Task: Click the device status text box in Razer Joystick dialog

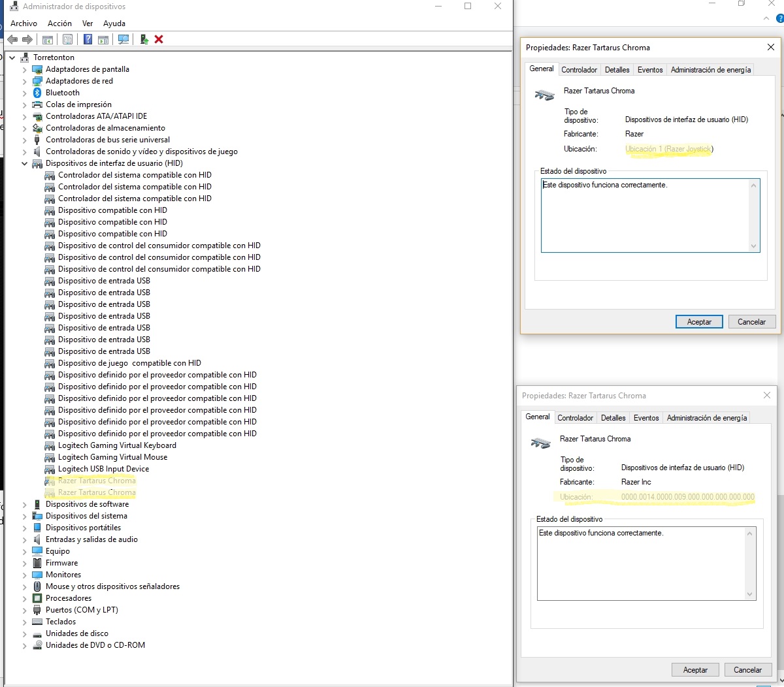Action: click(650, 216)
